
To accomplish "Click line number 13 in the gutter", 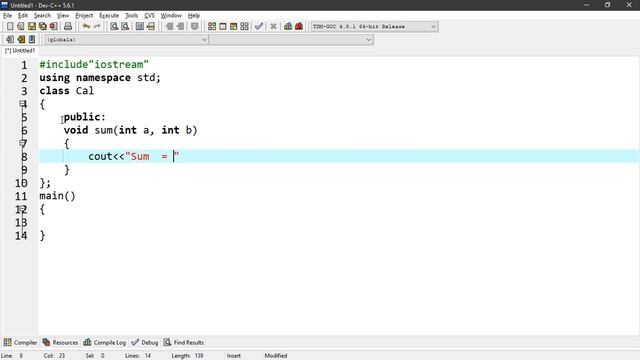I will 21,222.
